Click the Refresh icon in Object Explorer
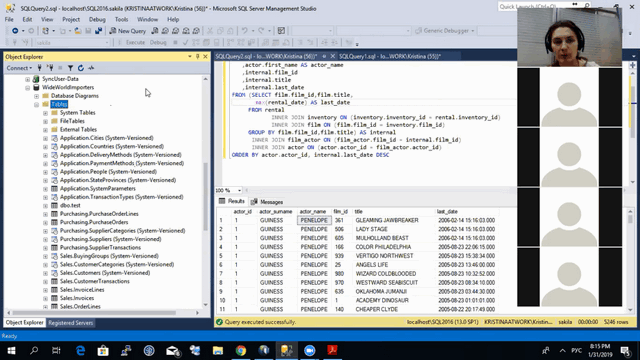Image resolution: width=640 pixels, height=360 pixels. [81, 68]
